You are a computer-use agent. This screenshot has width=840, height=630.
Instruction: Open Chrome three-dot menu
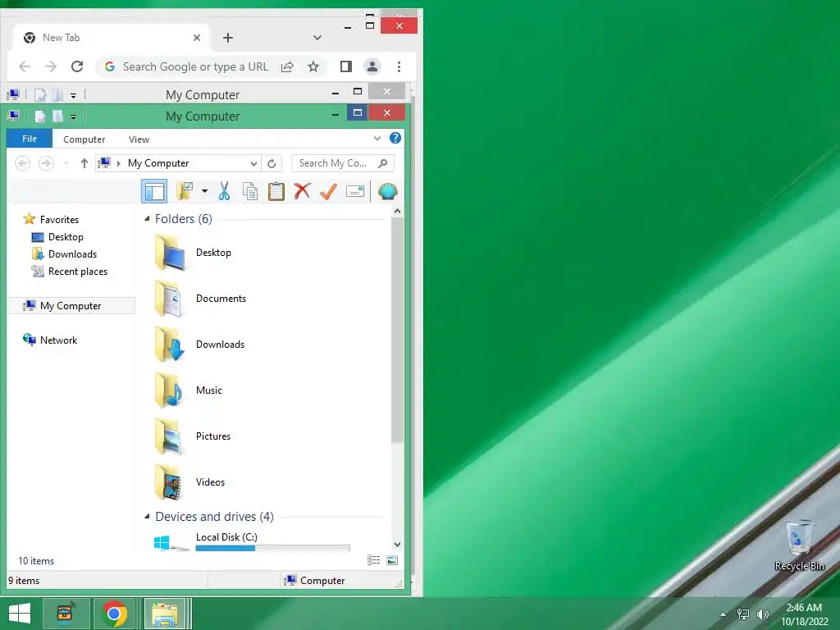399,66
